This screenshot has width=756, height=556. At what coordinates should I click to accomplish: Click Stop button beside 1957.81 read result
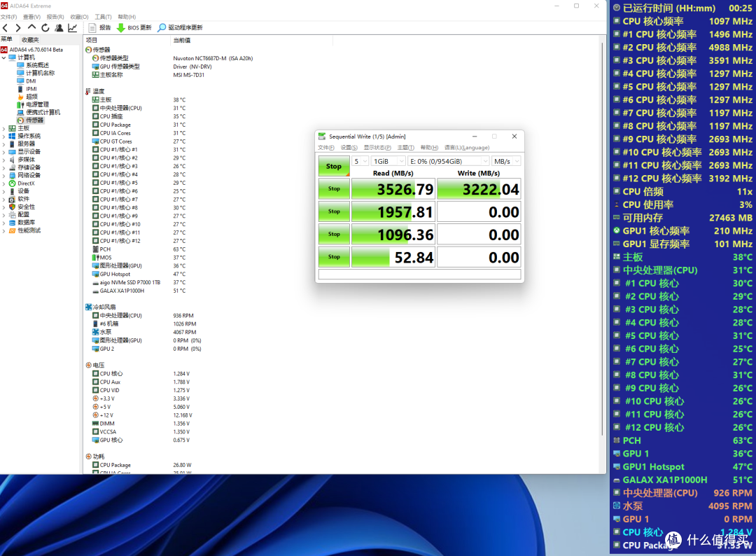(x=334, y=211)
